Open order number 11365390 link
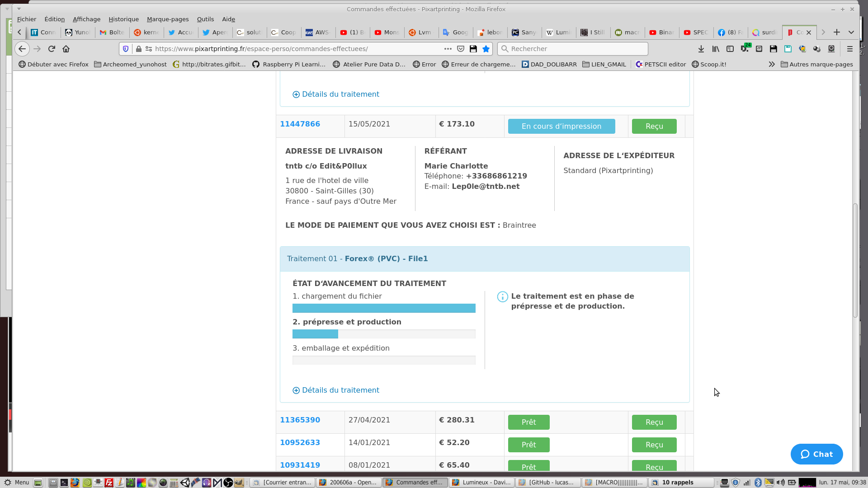Image resolution: width=868 pixels, height=488 pixels. (300, 420)
